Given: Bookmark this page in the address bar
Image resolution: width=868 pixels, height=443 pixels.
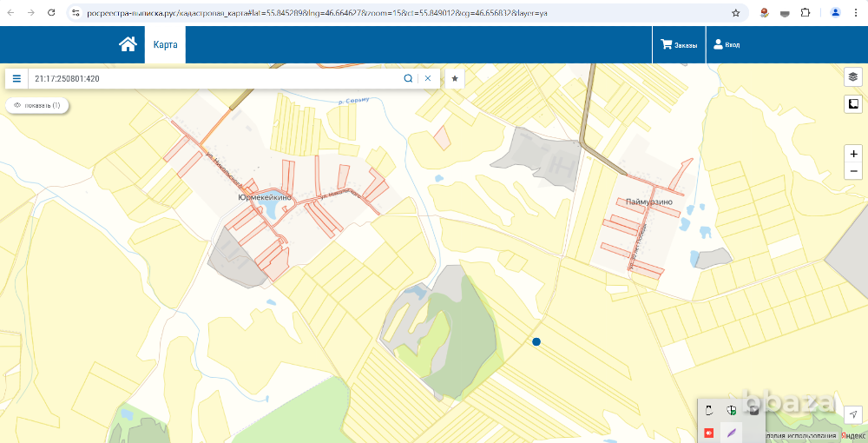Looking at the screenshot, I should [736, 13].
